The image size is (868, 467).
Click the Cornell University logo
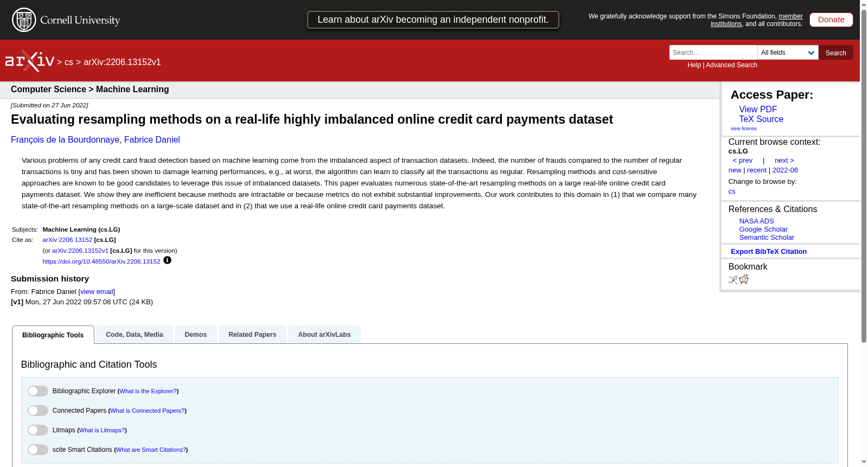[x=66, y=20]
